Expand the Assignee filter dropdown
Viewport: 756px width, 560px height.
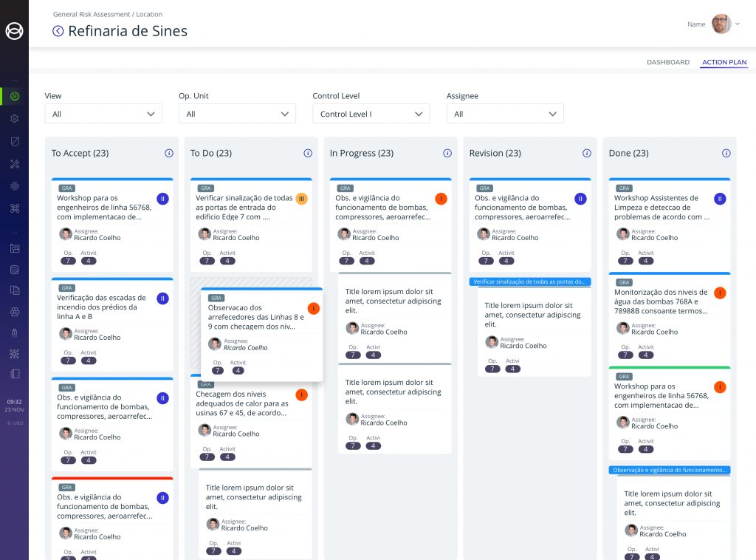505,114
